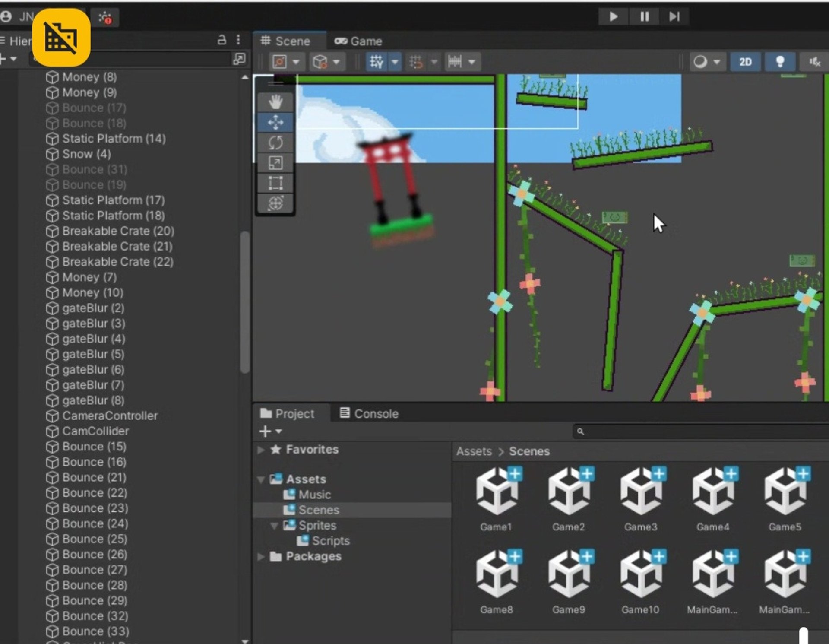The image size is (829, 644).
Task: Switch to the Game tab
Action: click(358, 41)
